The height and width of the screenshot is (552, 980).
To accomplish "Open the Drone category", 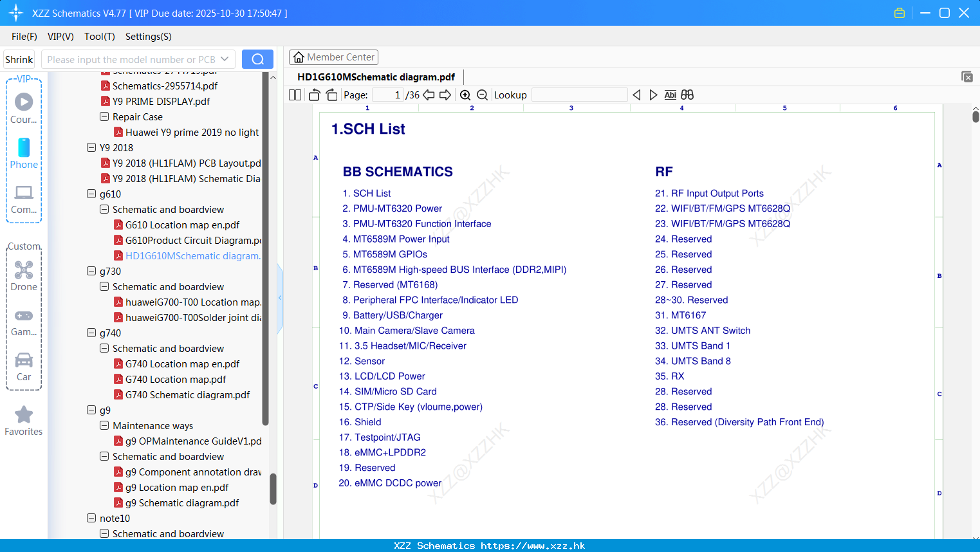I will 24,275.
